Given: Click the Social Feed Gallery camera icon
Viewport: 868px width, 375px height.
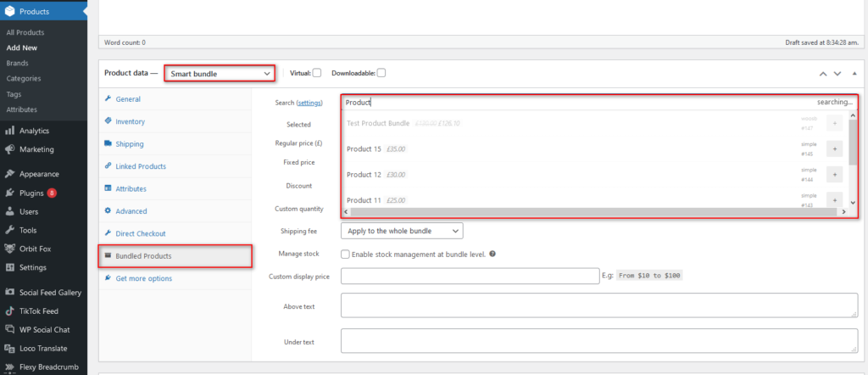Looking at the screenshot, I should [x=9, y=293].
